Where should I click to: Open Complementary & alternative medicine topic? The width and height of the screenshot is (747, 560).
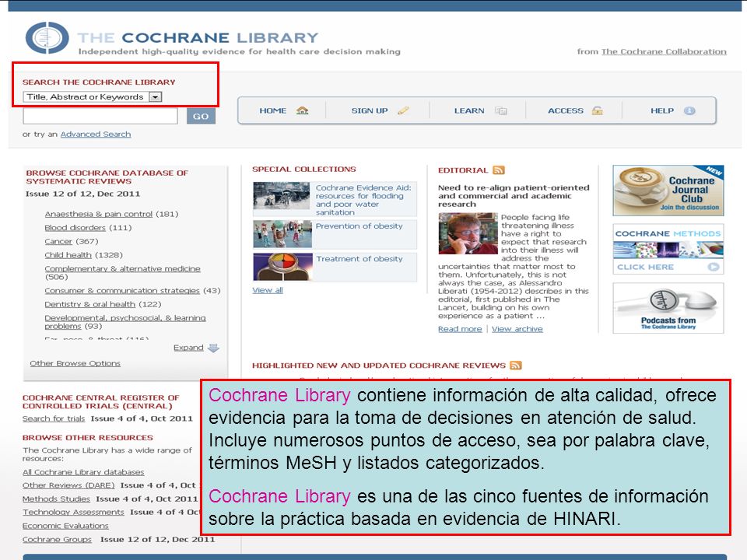pos(122,268)
